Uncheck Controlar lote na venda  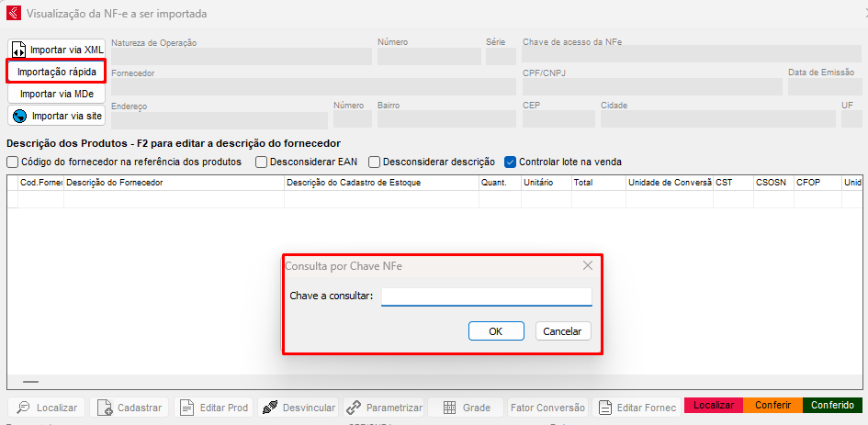coord(511,162)
